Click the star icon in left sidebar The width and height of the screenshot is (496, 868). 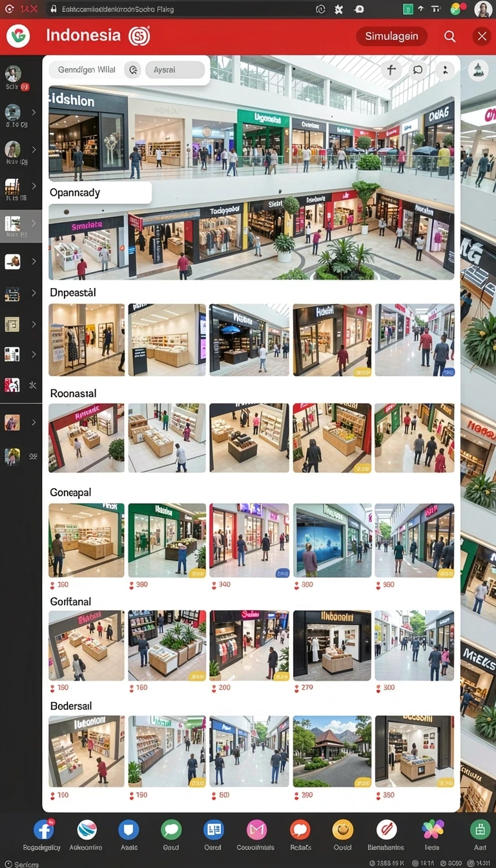34,385
